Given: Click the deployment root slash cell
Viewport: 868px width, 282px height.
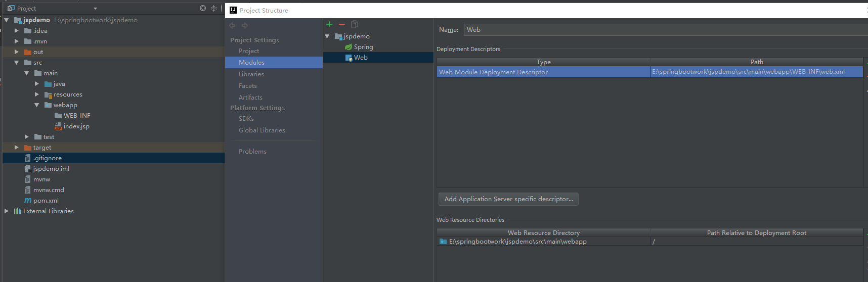Looking at the screenshot, I should click(x=757, y=242).
